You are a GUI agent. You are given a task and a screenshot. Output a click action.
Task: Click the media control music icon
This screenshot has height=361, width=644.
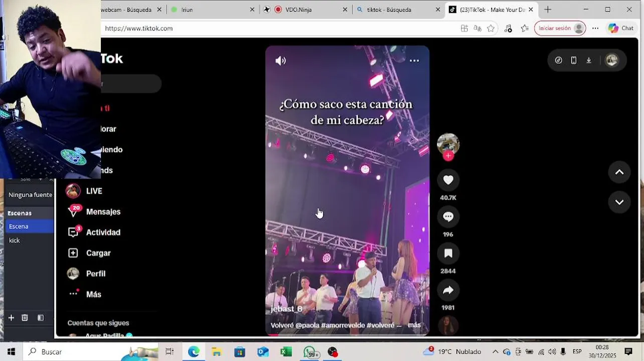click(x=508, y=29)
